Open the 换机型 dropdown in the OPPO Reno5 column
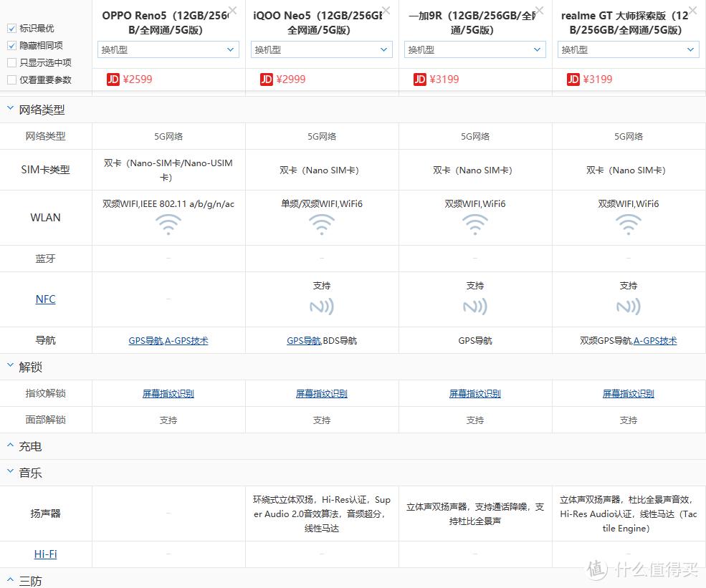Image resolution: width=706 pixels, height=588 pixels. pyautogui.click(x=168, y=49)
